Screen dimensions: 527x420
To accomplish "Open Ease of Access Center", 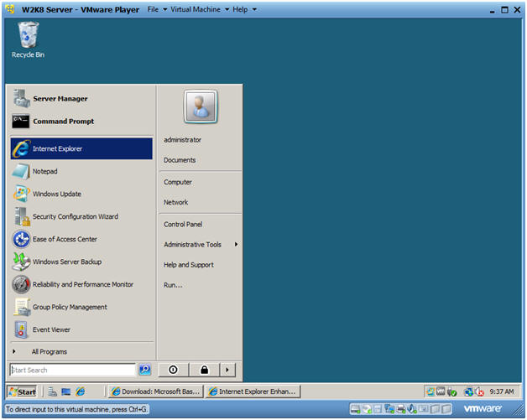I will click(x=81, y=239).
